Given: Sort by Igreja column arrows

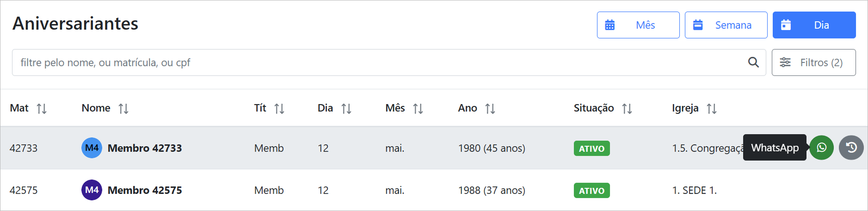Looking at the screenshot, I should point(712,109).
